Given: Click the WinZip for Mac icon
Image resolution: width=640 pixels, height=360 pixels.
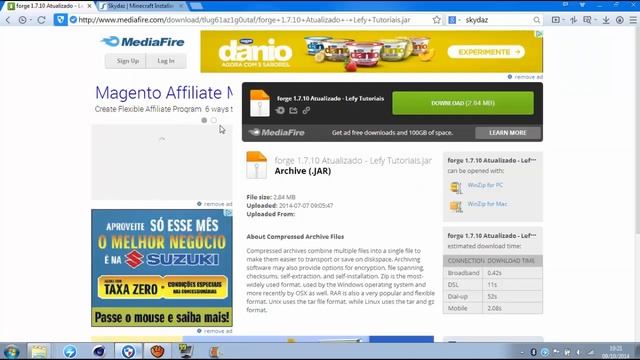Looking at the screenshot, I should point(456,206).
